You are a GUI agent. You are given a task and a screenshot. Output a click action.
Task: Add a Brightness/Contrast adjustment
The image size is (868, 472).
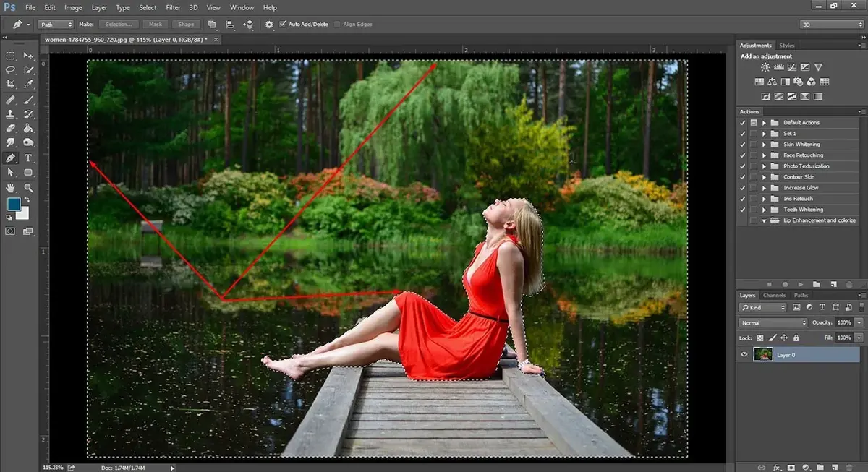(765, 69)
